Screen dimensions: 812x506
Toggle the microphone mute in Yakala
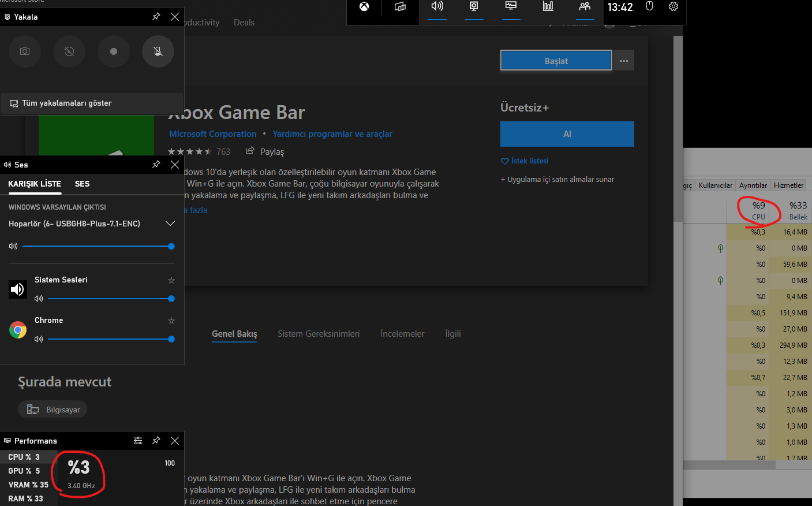158,51
